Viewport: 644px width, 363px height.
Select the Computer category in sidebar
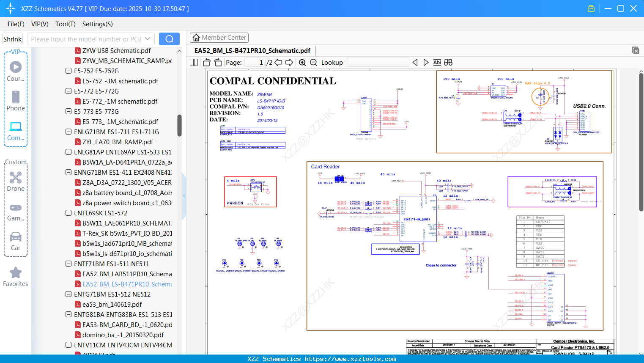16,131
